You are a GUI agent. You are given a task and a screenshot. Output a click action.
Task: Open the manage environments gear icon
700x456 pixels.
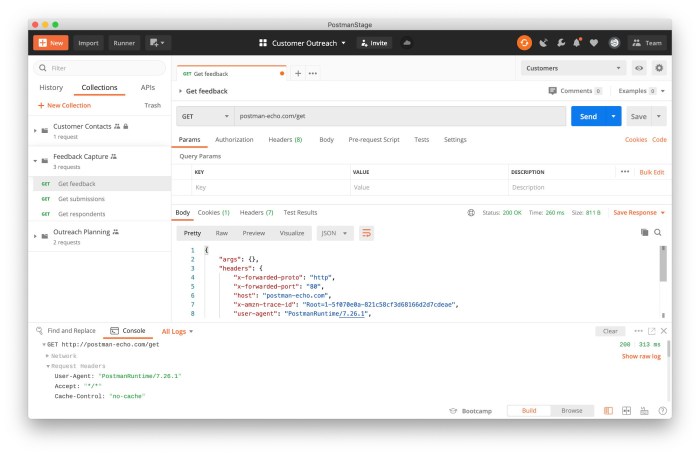coord(659,68)
